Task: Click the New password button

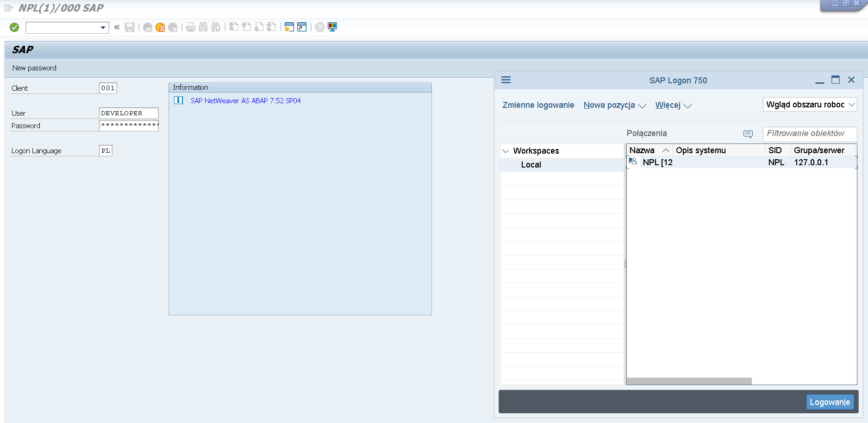Action: pos(34,68)
